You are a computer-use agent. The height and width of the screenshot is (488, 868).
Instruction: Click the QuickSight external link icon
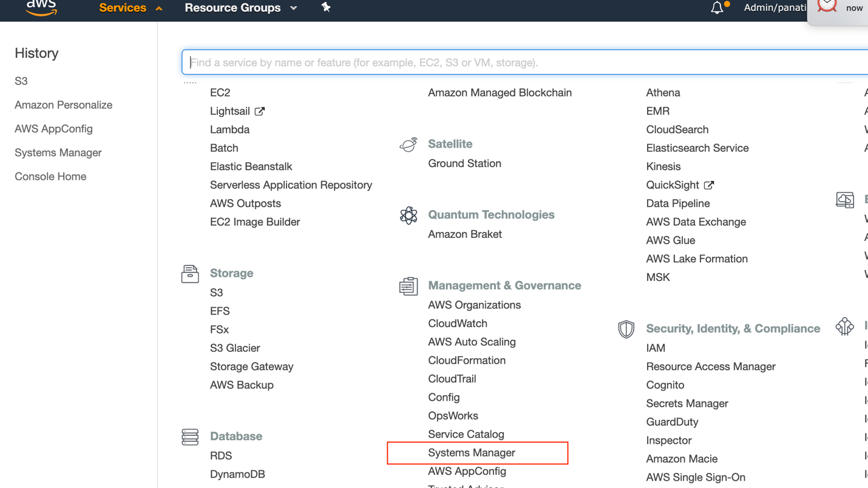709,185
